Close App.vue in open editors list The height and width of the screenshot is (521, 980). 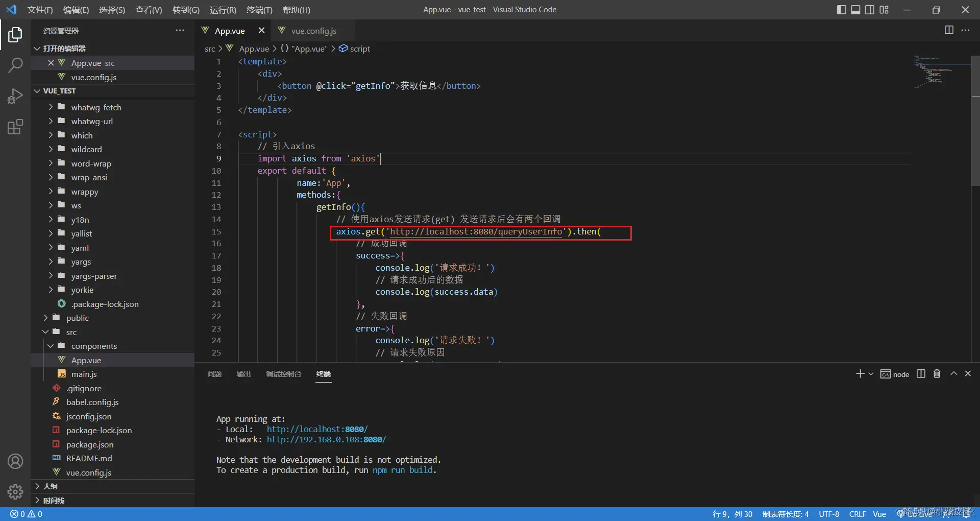[51, 63]
